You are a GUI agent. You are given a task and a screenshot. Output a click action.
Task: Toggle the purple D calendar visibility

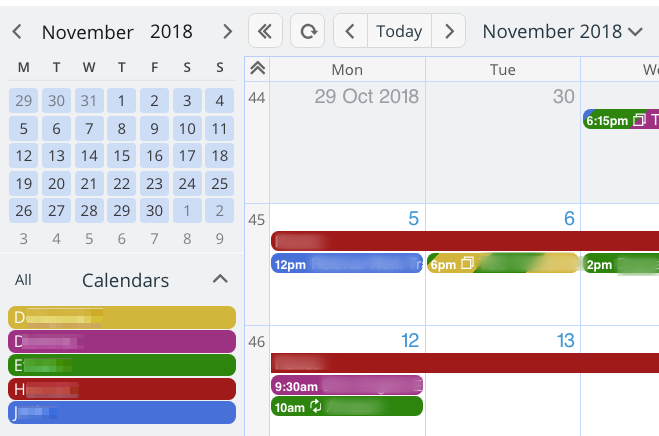(122, 341)
